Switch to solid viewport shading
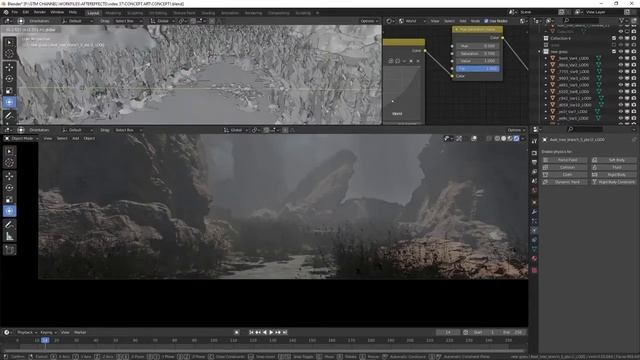The width and height of the screenshot is (640, 360). pos(504,138)
